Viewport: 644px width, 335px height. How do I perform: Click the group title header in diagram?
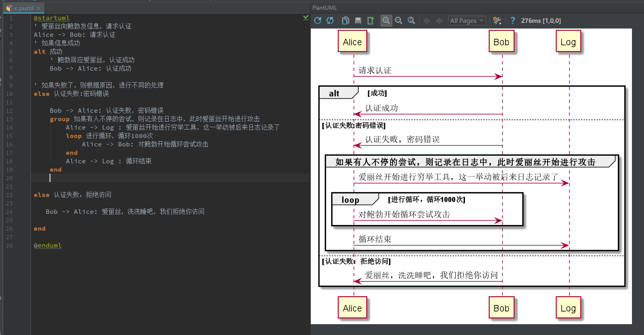[465, 162]
